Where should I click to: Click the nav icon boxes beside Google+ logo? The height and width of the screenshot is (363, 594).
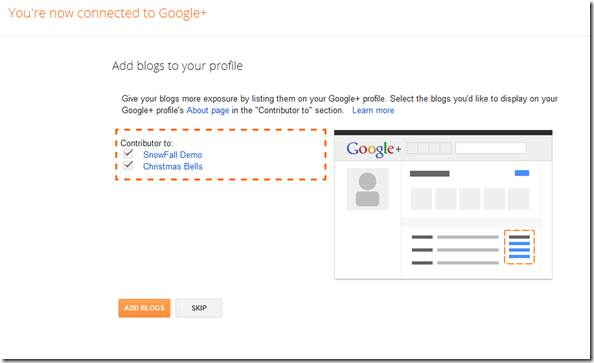[429, 148]
